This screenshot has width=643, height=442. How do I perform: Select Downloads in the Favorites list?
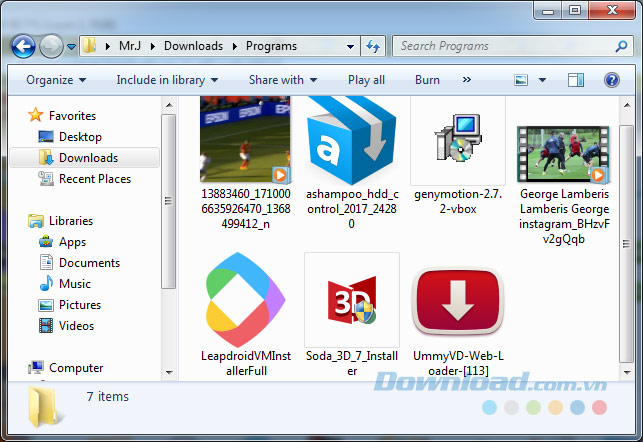click(x=88, y=158)
